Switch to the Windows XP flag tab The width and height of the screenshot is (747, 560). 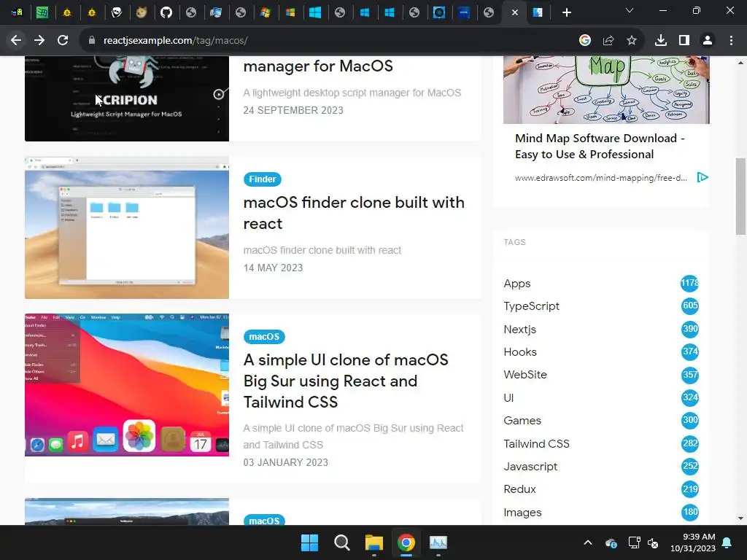(266, 13)
